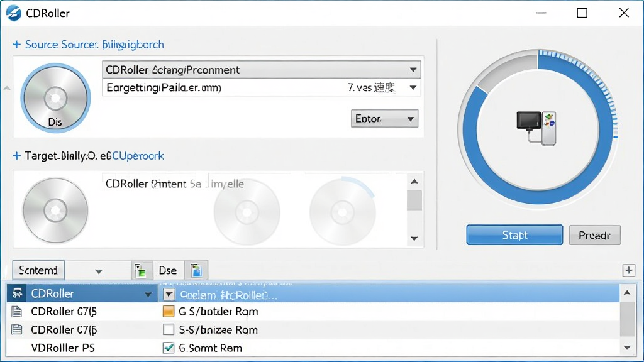The image size is (644, 362).
Task: Tick the S-S/bnizee Rom checkbox
Action: click(x=169, y=329)
